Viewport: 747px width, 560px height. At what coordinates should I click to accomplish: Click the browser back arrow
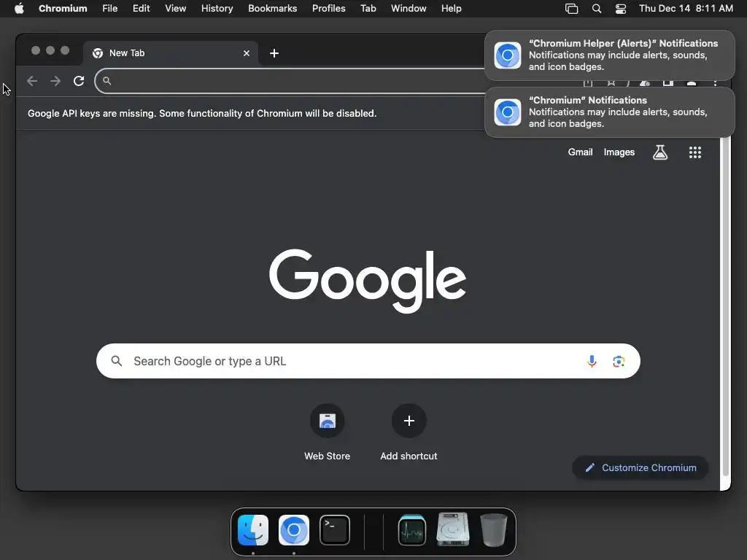32,81
